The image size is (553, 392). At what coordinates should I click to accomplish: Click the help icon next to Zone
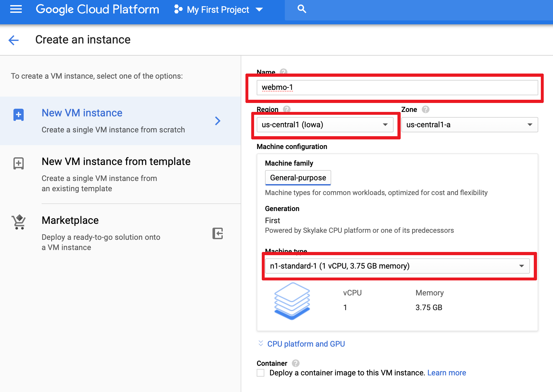[x=425, y=109]
